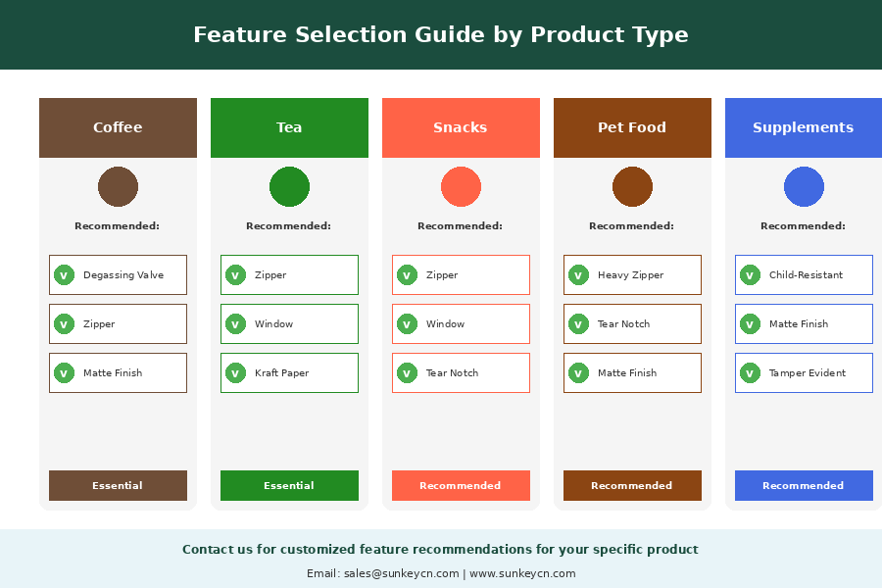Click the check icon next to Child-Resistant
This screenshot has width=882, height=588.
click(750, 275)
